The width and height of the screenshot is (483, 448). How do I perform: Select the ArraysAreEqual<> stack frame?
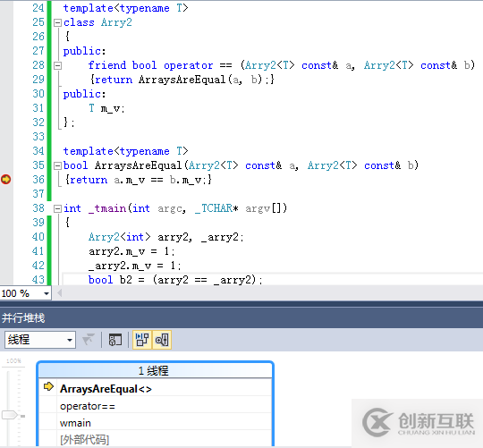click(156, 389)
